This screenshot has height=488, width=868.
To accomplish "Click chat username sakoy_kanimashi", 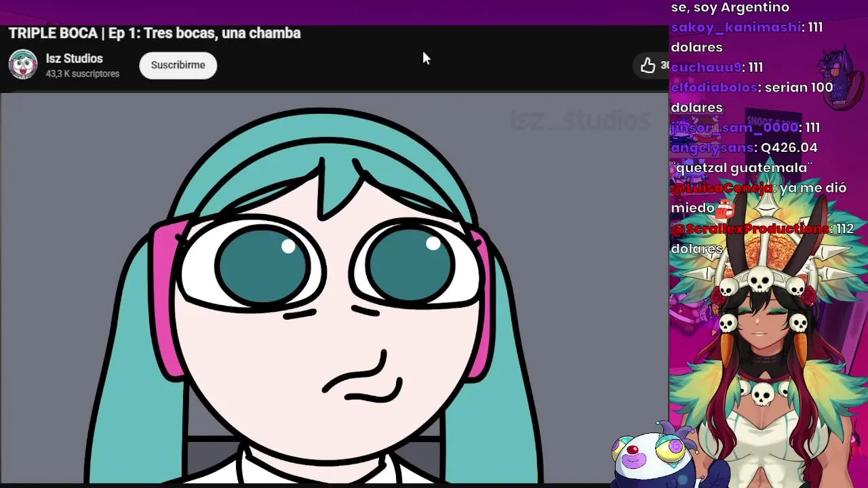I will 736,27.
